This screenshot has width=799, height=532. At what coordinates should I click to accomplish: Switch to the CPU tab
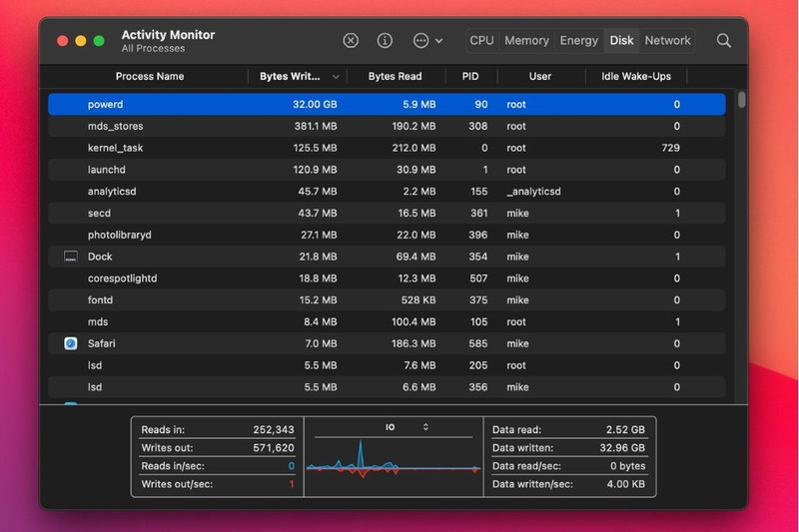(x=481, y=41)
